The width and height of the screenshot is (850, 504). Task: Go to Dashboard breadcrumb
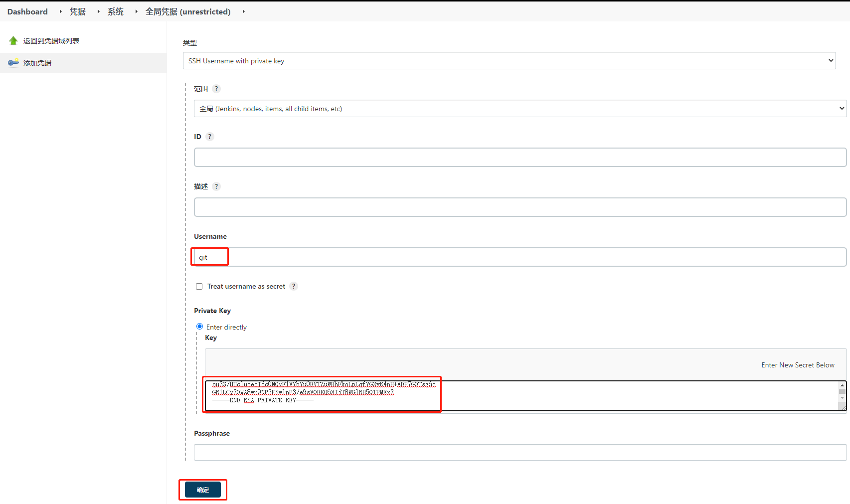[x=27, y=11]
